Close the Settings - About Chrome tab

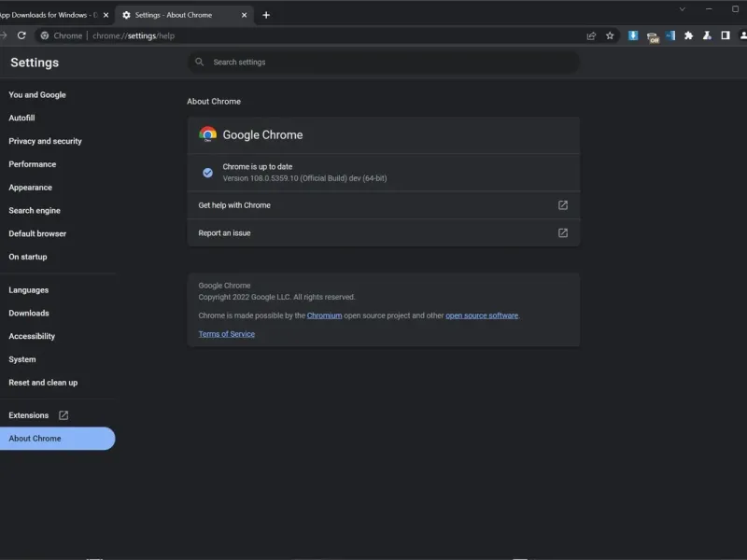click(x=244, y=15)
